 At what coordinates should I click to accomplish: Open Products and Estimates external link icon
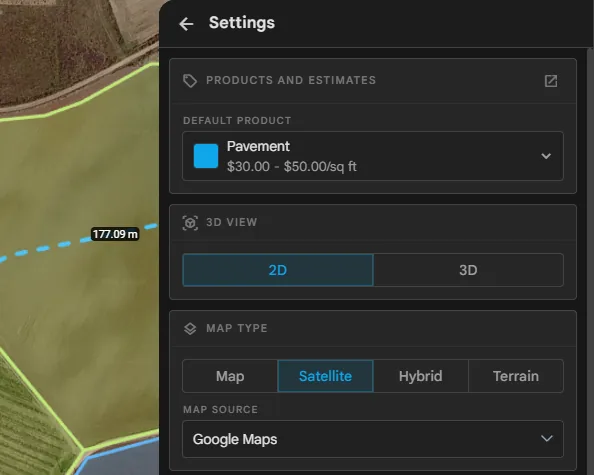pos(551,81)
